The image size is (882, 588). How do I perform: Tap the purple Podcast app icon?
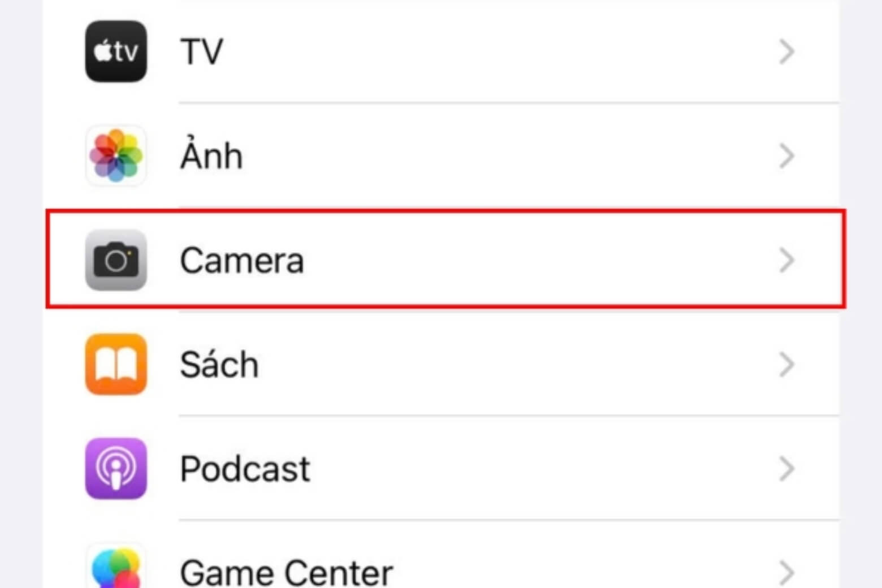pos(116,468)
